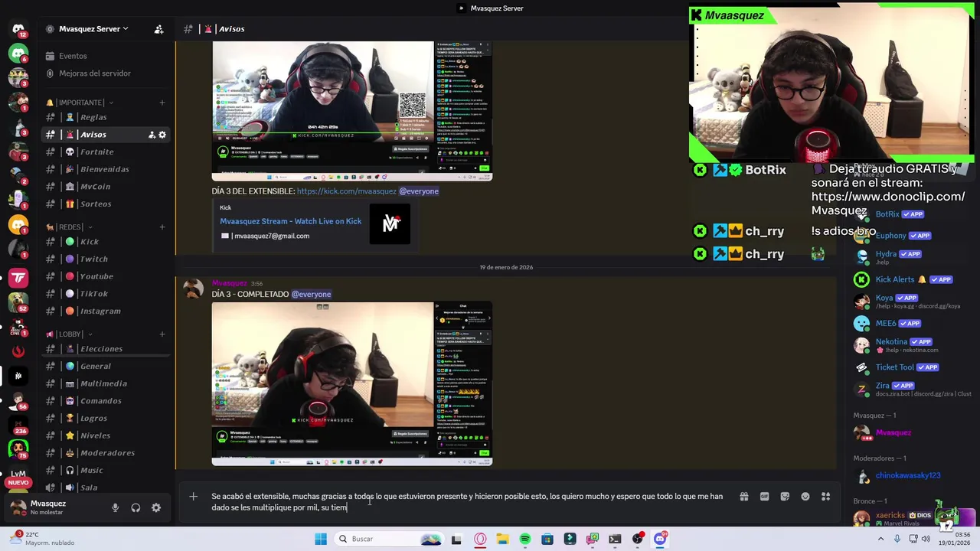Join the Sala voice channel
Screen dimensions: 980x551
pos(104,487)
